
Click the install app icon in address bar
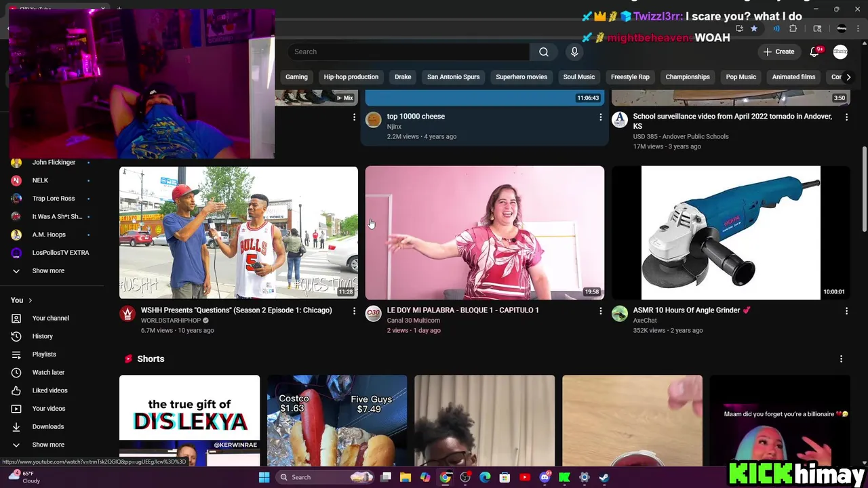(739, 28)
